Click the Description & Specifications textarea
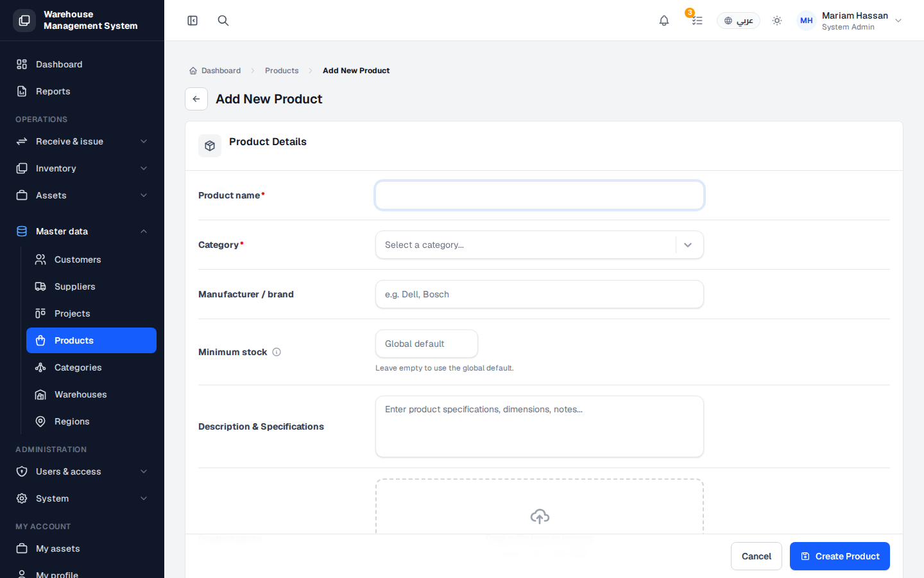Viewport: 924px width, 578px height. coord(540,426)
